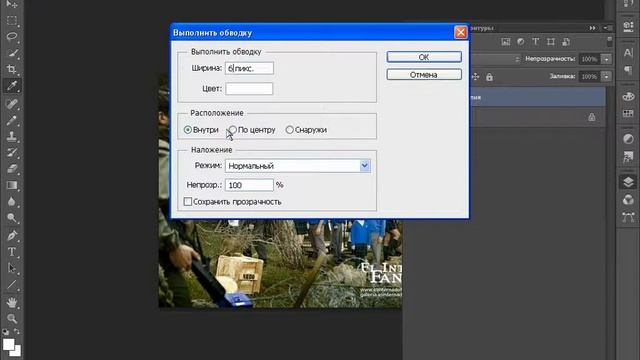640x360 pixels.
Task: Click the Непрозр. opacity input field
Action: [249, 185]
